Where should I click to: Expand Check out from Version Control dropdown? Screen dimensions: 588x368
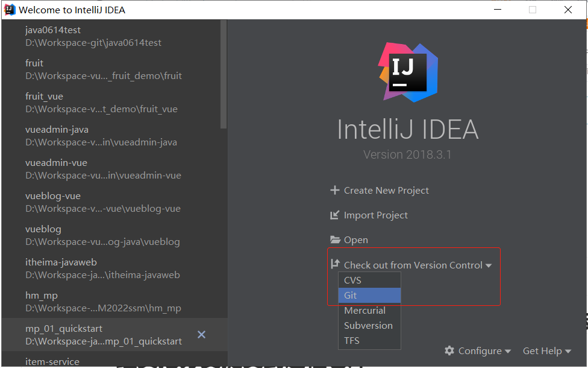coord(489,265)
